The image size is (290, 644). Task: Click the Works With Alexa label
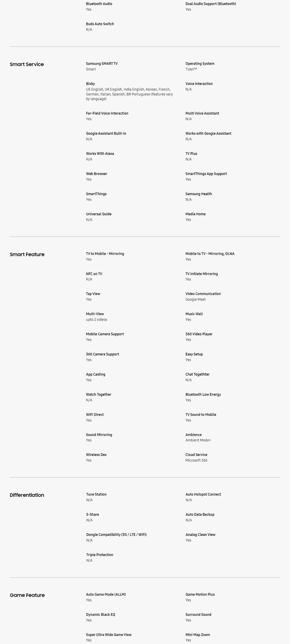pyautogui.click(x=100, y=154)
